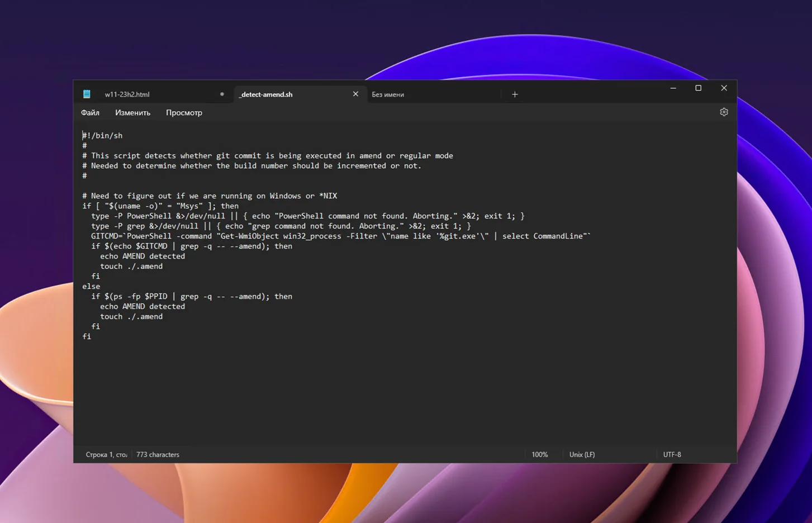Click the 100% zoom level in status bar
Screen dimensions: 812x523
[539, 455]
